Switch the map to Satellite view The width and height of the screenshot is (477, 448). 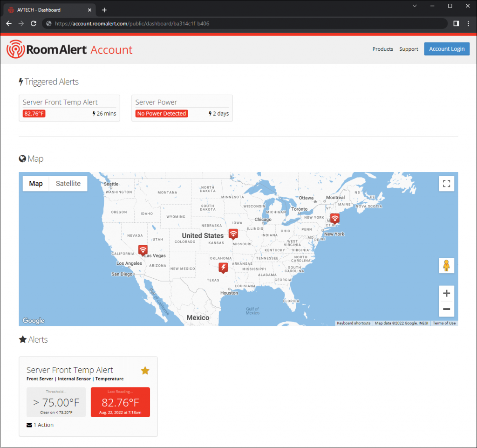pyautogui.click(x=68, y=183)
